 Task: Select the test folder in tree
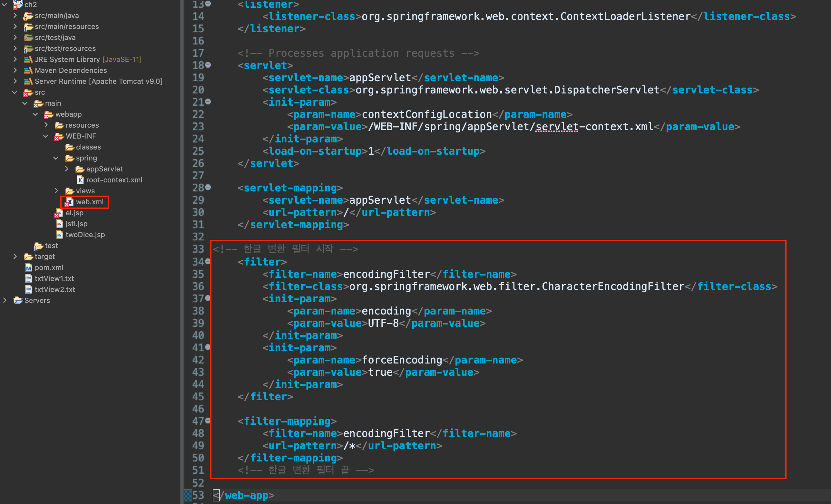click(51, 246)
